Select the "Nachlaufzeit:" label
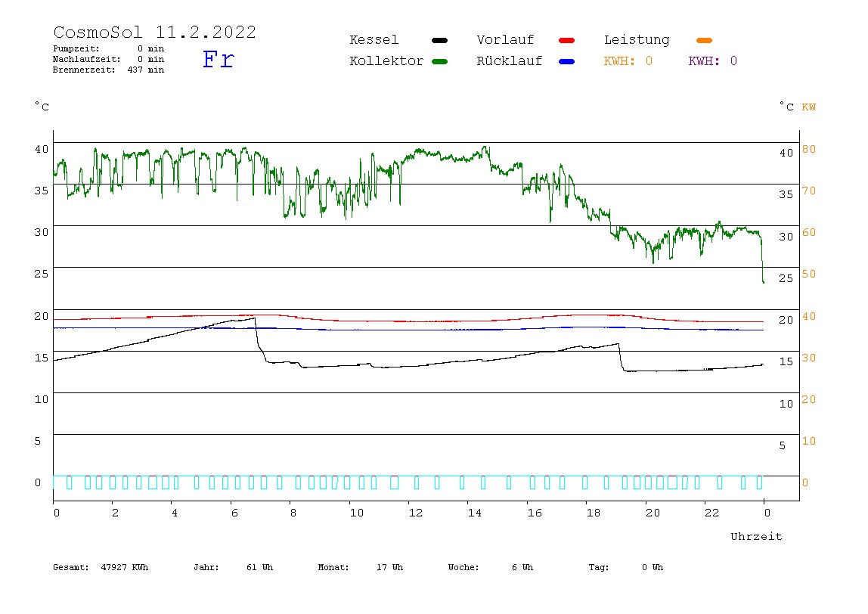Viewport: 868px width, 614px height. click(x=86, y=59)
